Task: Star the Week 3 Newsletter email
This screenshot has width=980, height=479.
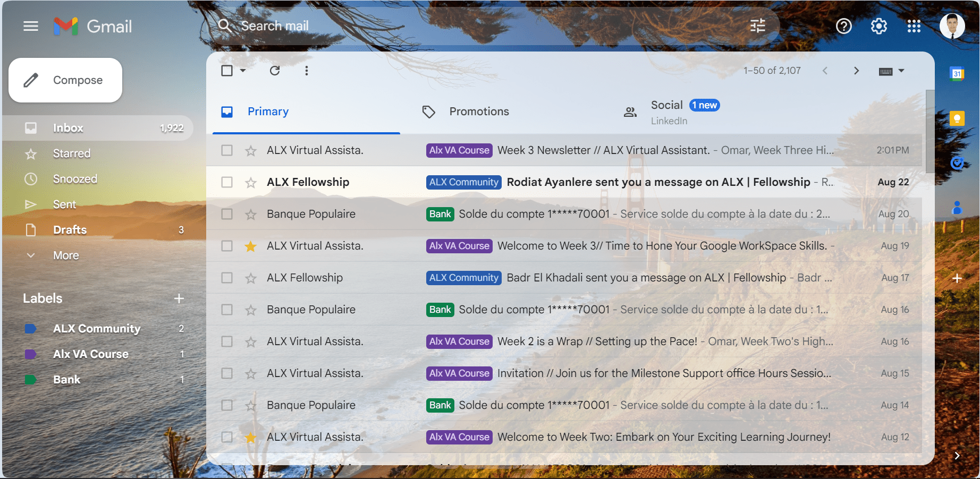Action: point(251,151)
